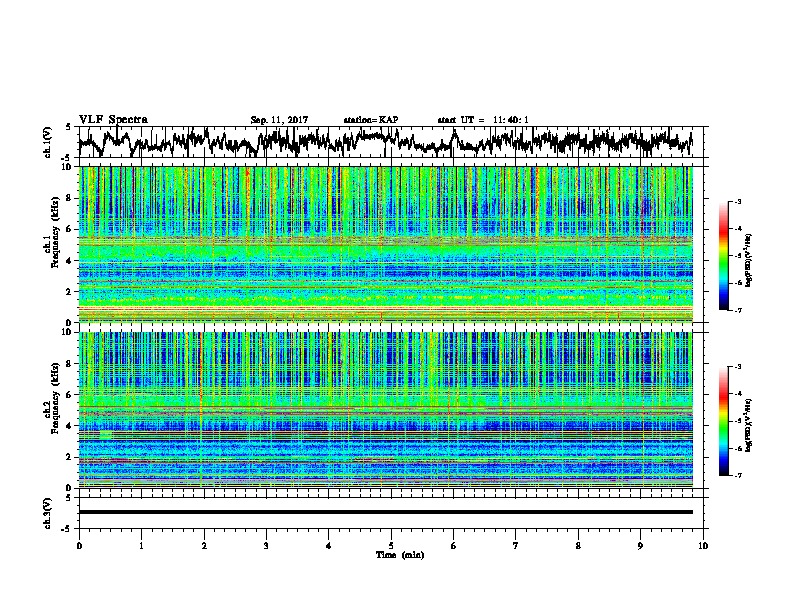792x612 pixels.
Task: Click the "start UT = 11:40:1" text
Action: pos(483,120)
